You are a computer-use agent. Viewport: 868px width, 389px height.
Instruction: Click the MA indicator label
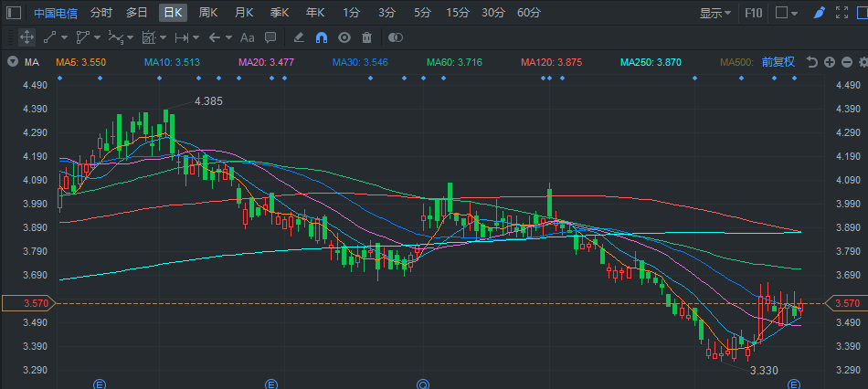click(32, 62)
